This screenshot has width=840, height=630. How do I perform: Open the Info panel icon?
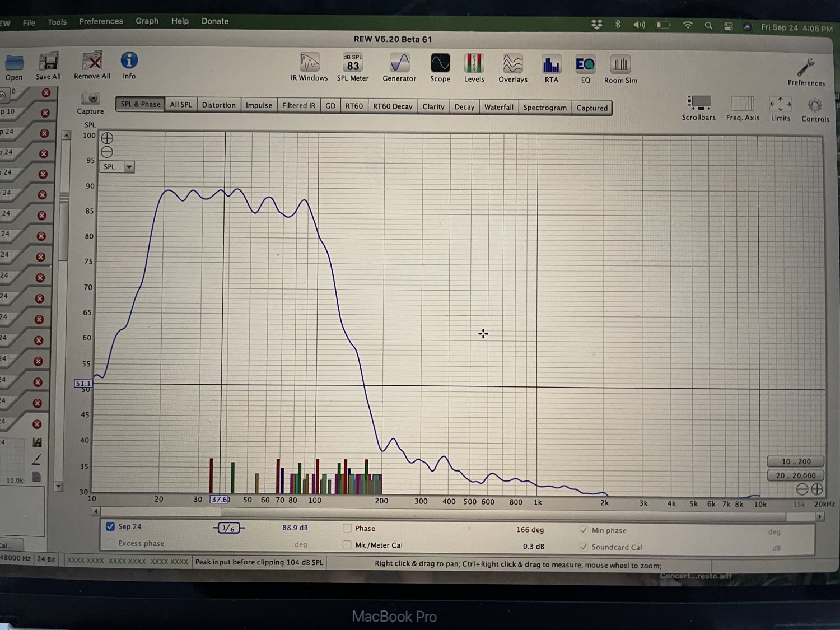pos(129,60)
